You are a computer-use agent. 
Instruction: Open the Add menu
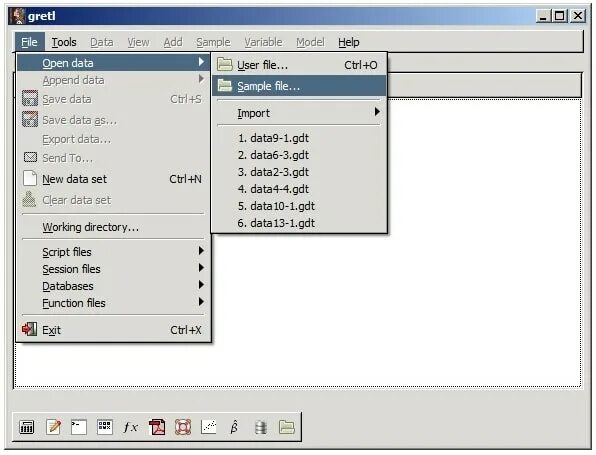click(x=173, y=42)
